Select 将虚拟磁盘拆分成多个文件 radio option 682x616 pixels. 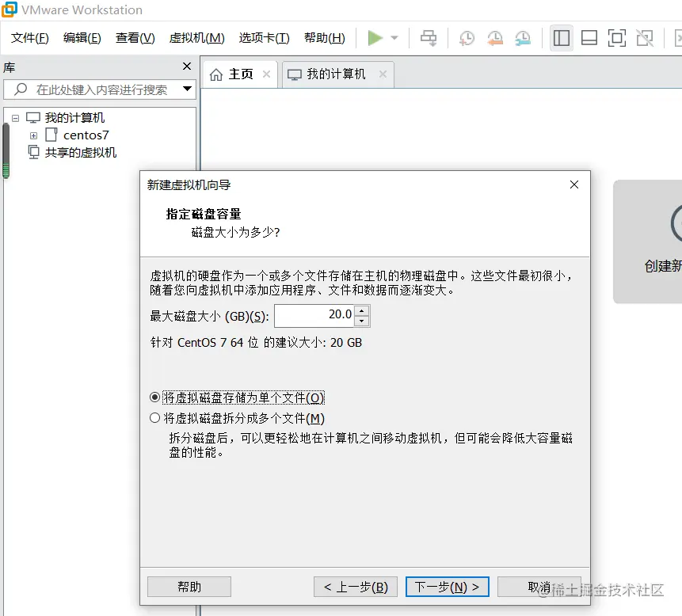point(154,418)
